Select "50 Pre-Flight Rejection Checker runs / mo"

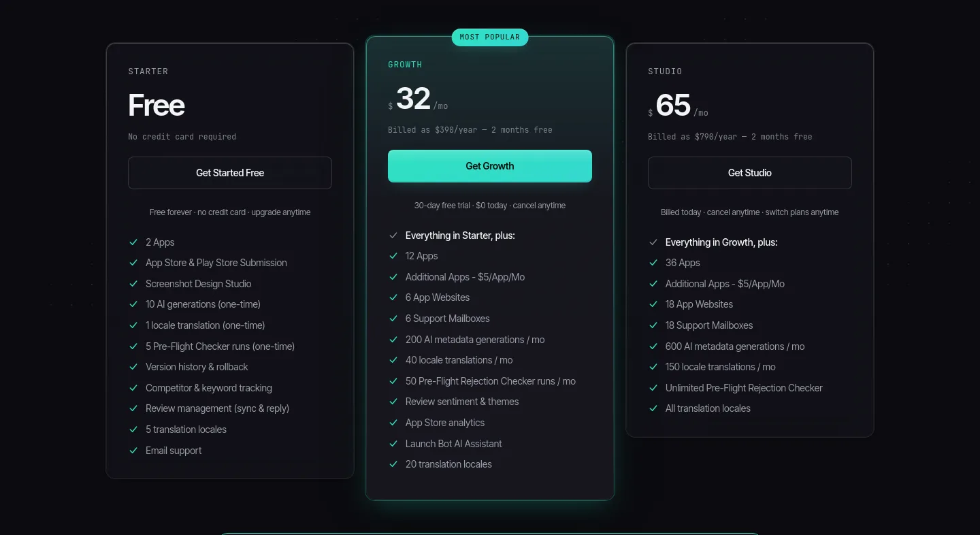coord(491,381)
